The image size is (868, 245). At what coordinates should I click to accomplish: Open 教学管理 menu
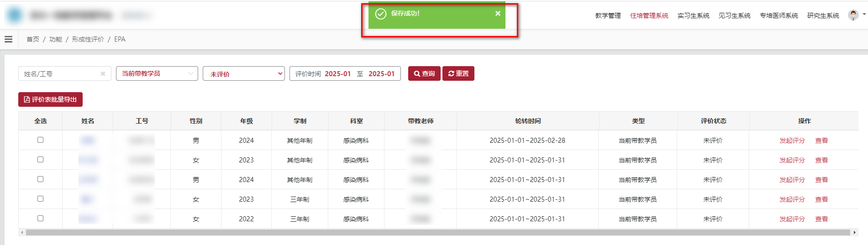click(x=608, y=16)
